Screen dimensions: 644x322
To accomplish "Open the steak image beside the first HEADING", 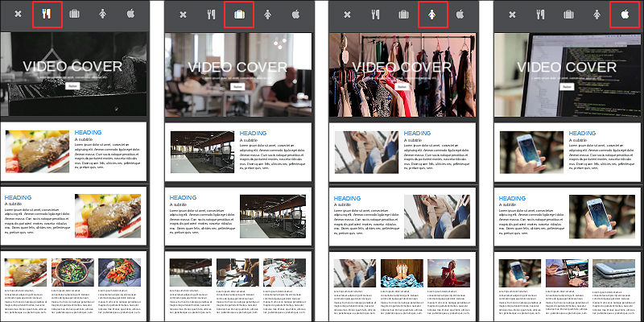I will [37, 151].
